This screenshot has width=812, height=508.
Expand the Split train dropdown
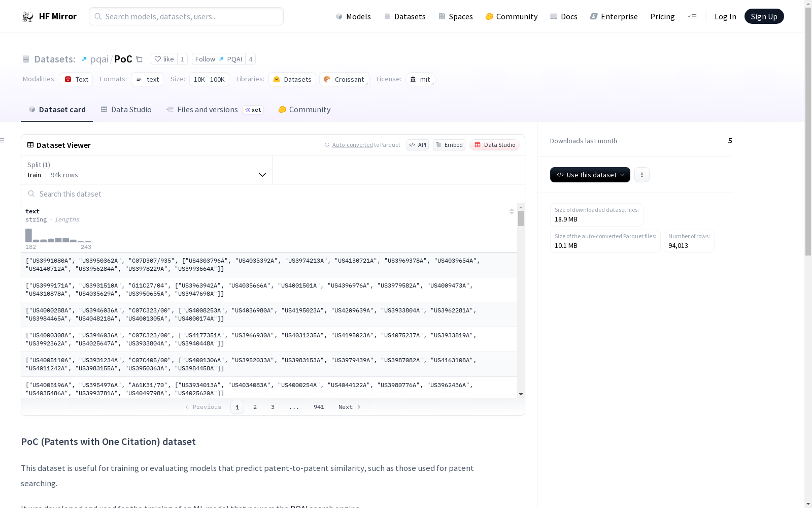(147, 170)
